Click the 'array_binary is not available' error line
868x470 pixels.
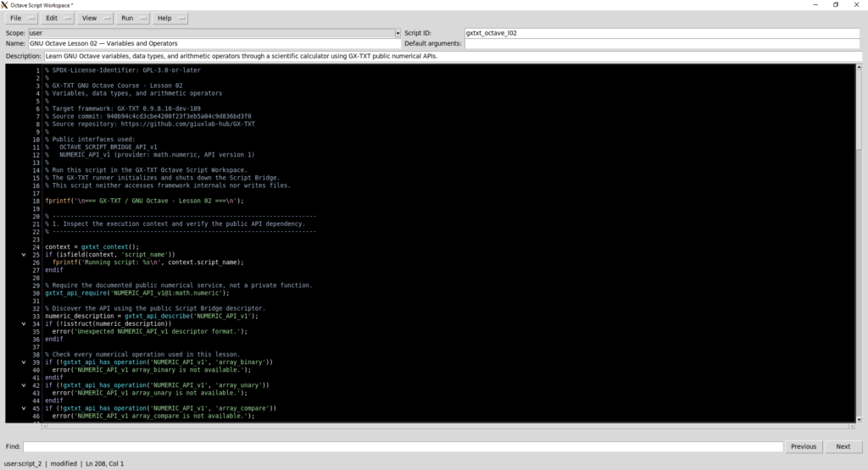pyautogui.click(x=152, y=370)
